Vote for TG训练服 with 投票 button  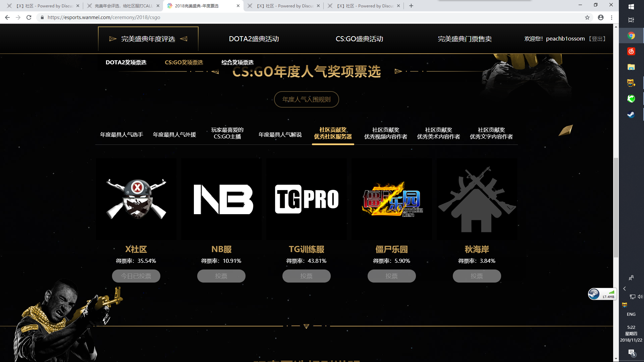[306, 276]
